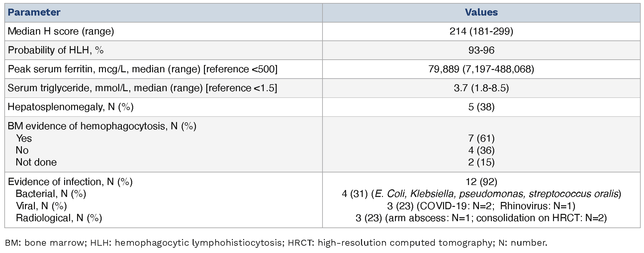Click the viral value mentioning COVID-19
The width and height of the screenshot is (644, 253).
tap(481, 206)
